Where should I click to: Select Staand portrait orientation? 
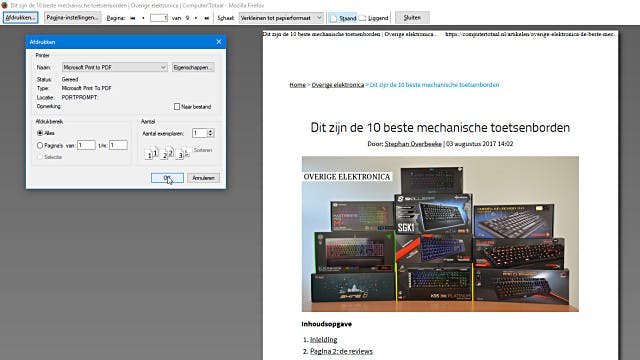coord(343,18)
